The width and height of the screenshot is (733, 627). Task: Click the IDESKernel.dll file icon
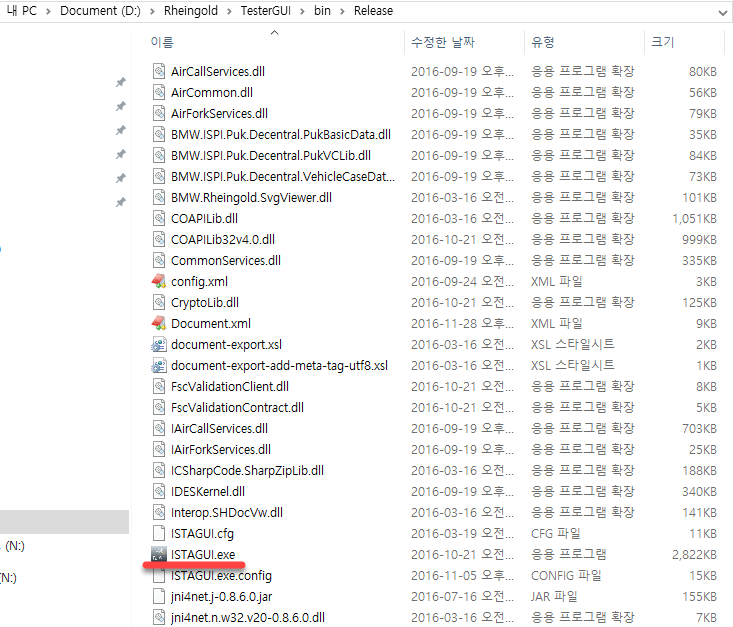pos(159,491)
